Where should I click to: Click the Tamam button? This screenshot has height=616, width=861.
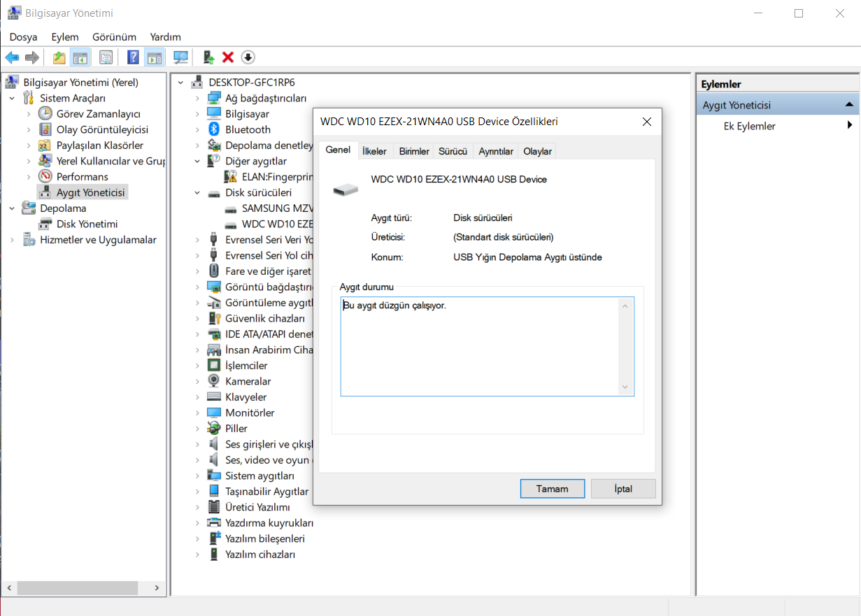pyautogui.click(x=552, y=489)
